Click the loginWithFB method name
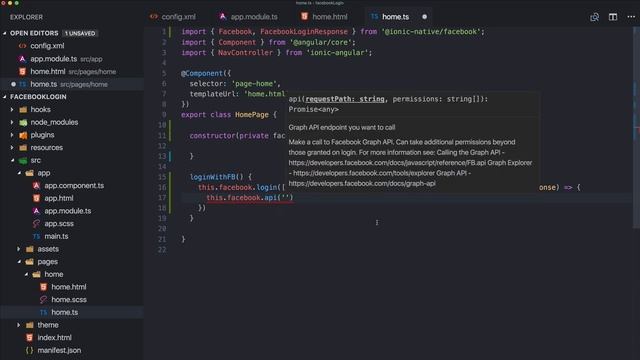This screenshot has height=360, width=640. pos(213,177)
